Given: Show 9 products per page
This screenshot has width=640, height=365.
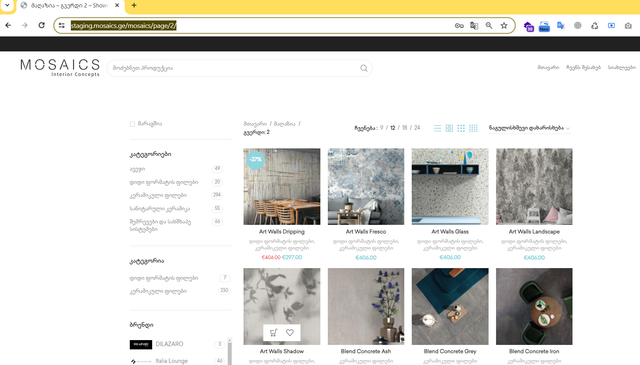Looking at the screenshot, I should [382, 128].
